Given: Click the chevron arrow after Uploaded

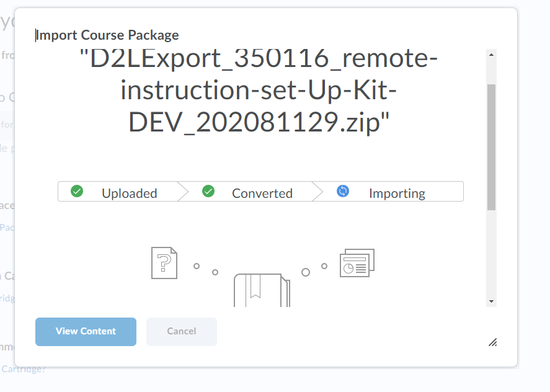Looking at the screenshot, I should coord(183,192).
